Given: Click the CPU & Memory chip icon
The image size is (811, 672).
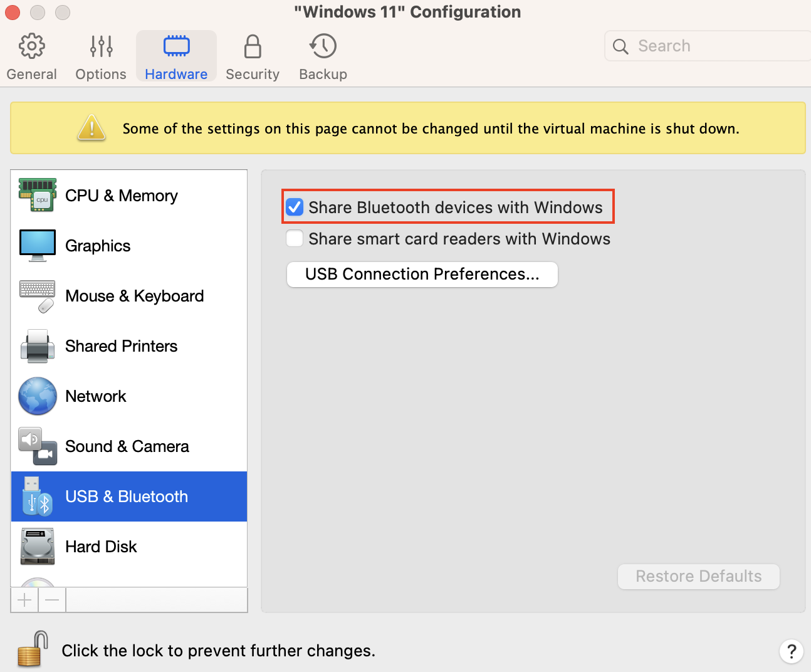Looking at the screenshot, I should [38, 195].
